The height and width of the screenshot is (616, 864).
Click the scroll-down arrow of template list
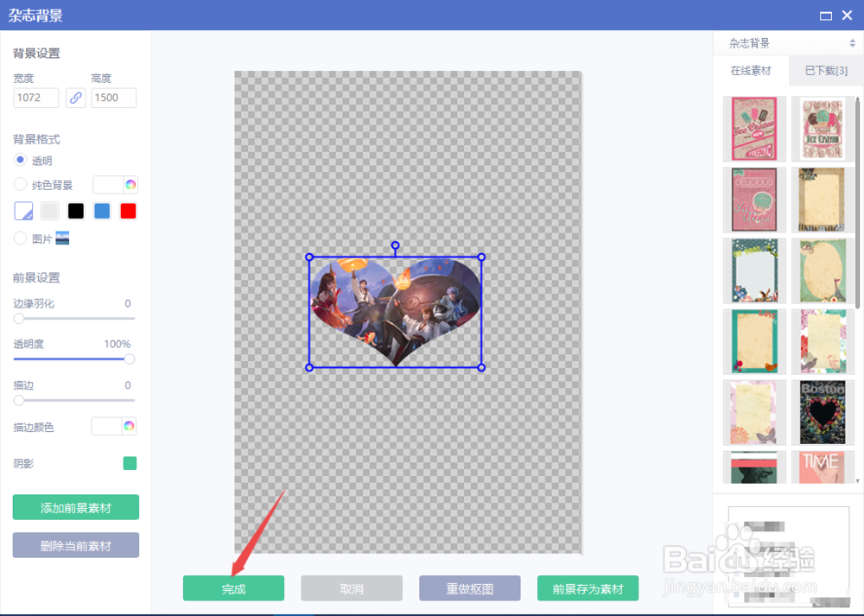click(x=857, y=481)
